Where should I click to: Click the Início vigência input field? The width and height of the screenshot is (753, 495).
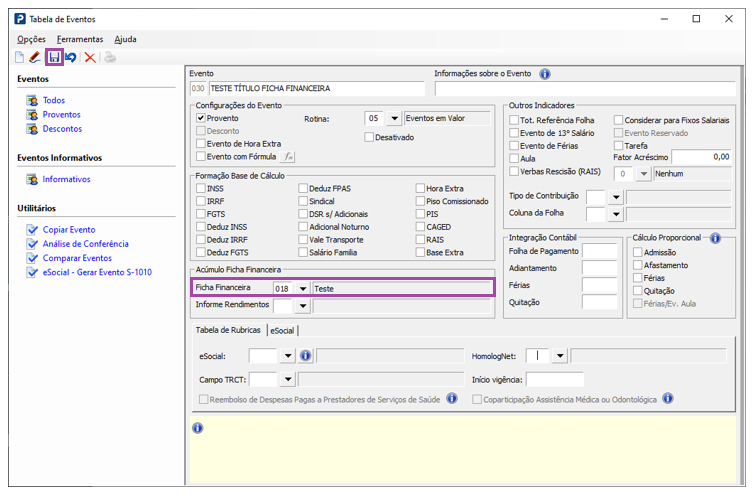554,380
